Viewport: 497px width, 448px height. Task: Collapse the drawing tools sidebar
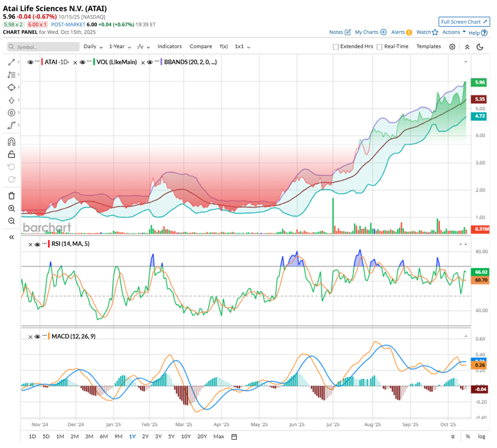(12, 237)
